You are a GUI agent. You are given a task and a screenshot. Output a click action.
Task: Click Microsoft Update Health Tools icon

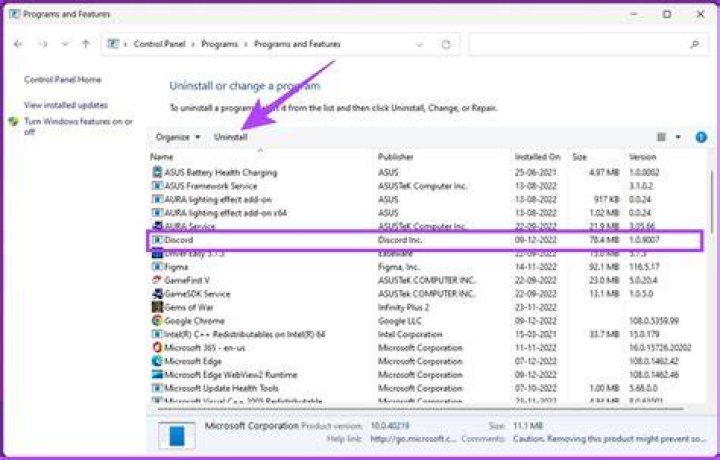[x=157, y=388]
